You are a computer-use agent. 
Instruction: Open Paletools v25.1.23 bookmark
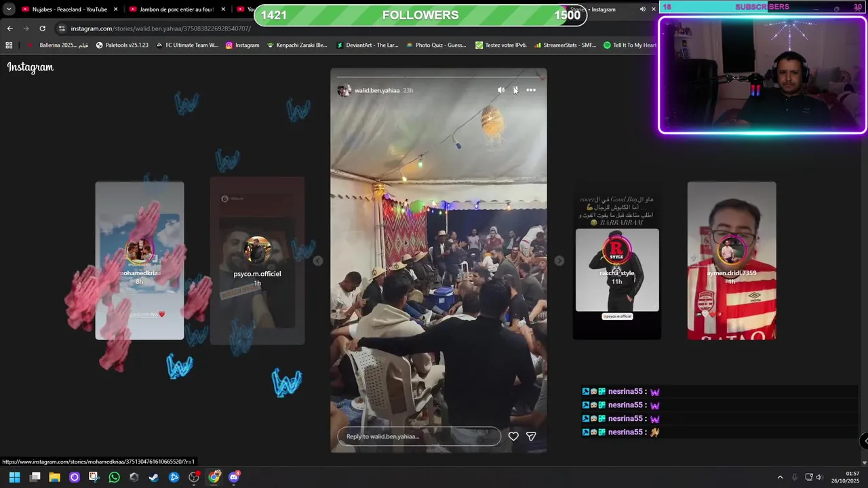tap(122, 45)
